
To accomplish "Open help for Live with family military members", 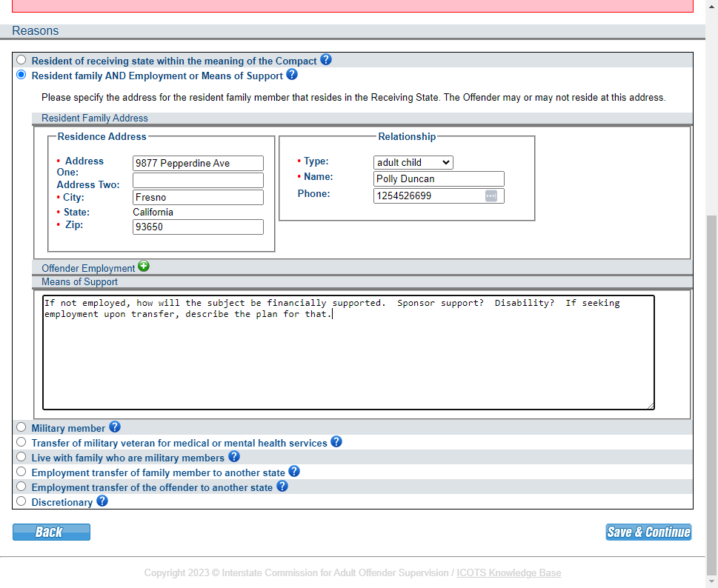I will (x=233, y=457).
